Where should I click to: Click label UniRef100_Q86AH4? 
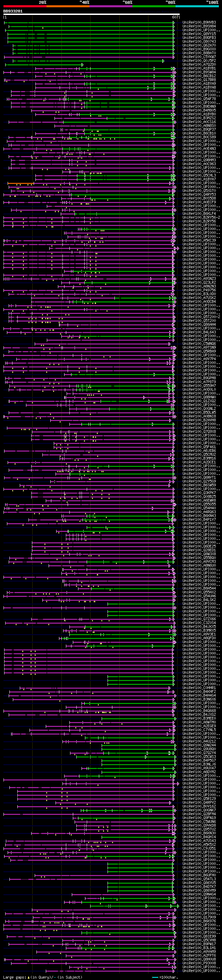tap(199, 324)
